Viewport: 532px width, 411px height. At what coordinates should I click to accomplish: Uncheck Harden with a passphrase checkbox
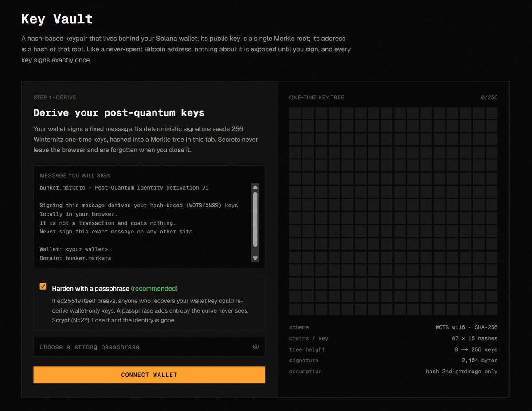(43, 287)
